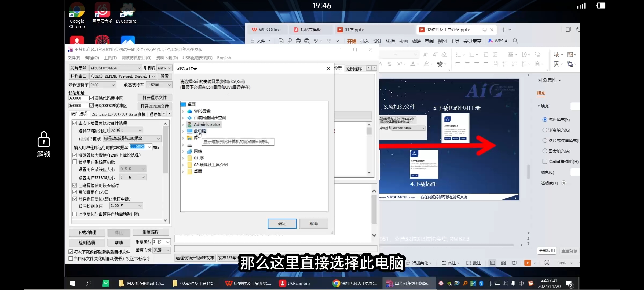Viewport: 644px width, 290px height.
Task: Open the 网易云音乐 desktop shortcut
Action: tap(102, 13)
